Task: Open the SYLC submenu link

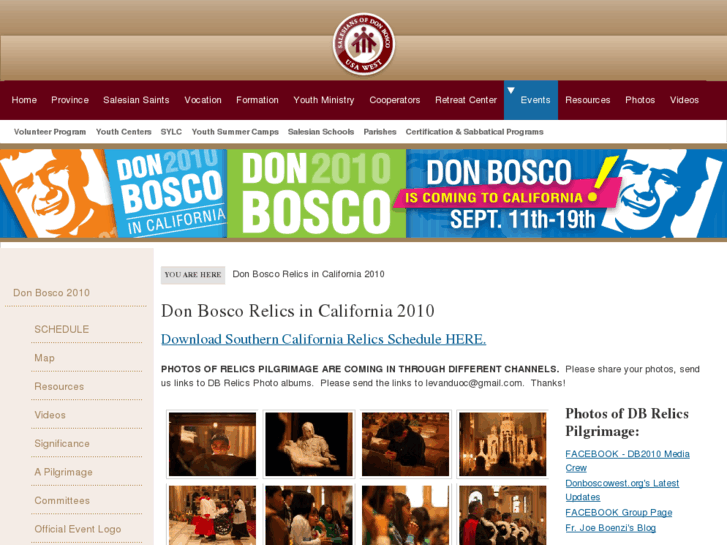Action: pyautogui.click(x=171, y=132)
